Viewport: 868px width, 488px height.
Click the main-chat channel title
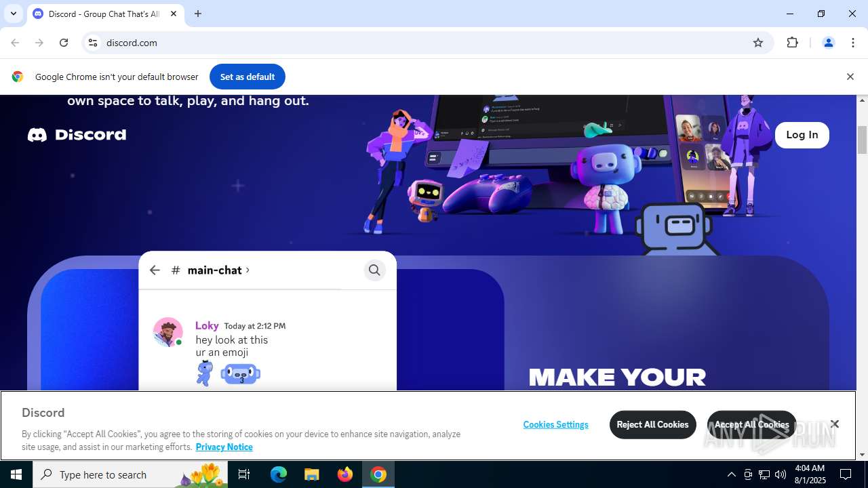click(x=215, y=270)
